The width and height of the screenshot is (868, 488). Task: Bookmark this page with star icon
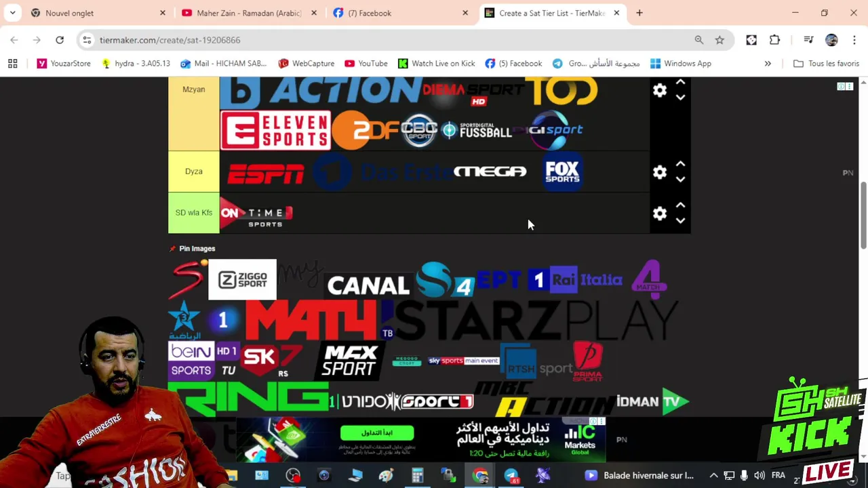719,40
